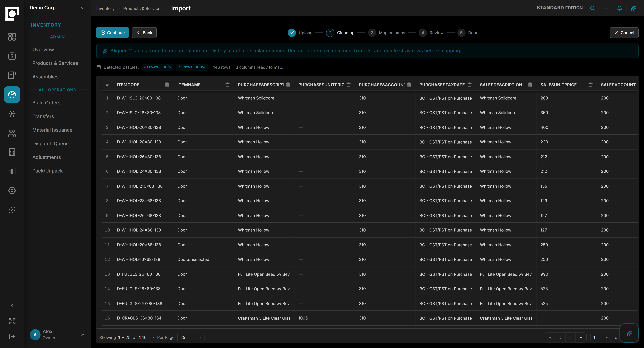Open the bar chart reports icon
Screen dimensions: 644x348
(x=12, y=171)
